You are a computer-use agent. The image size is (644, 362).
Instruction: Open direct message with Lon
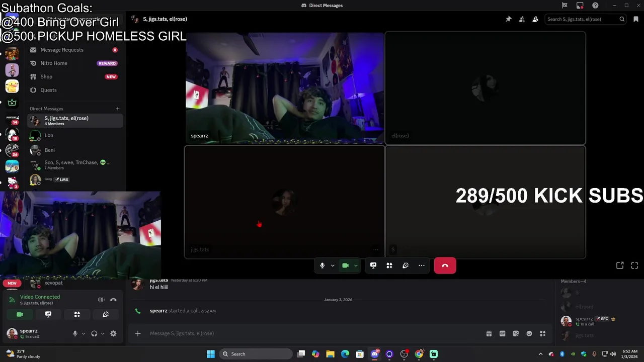tap(75, 135)
